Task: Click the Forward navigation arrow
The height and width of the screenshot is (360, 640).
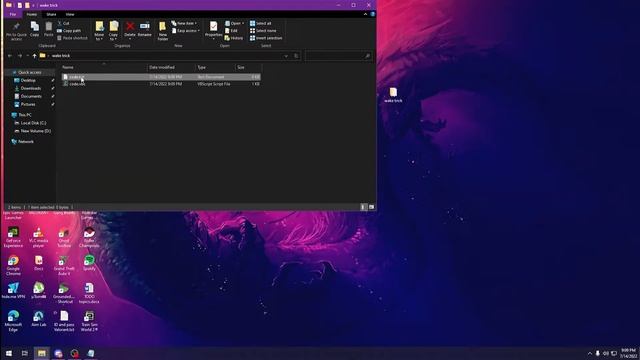Action: point(20,56)
